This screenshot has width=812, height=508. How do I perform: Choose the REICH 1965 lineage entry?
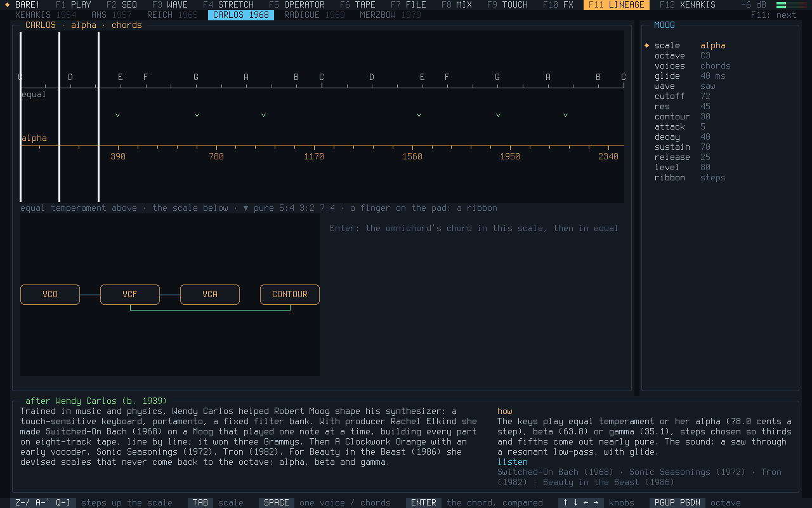(x=173, y=15)
